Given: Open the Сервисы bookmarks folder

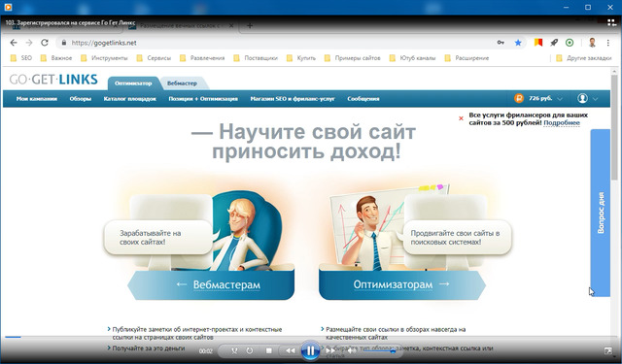Looking at the screenshot, I should click(x=154, y=58).
